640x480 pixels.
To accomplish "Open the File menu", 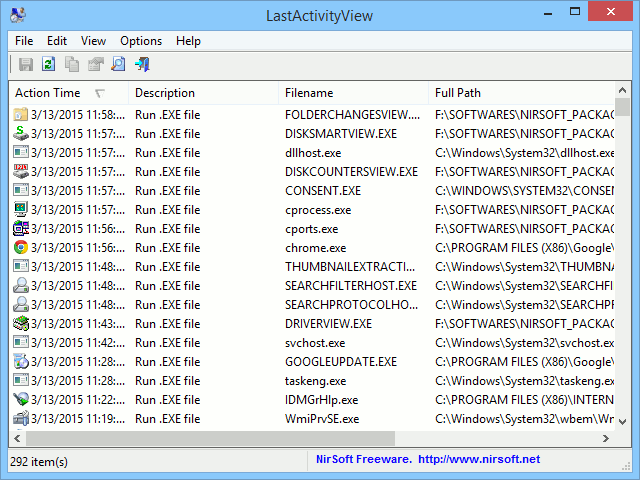I will 24,41.
